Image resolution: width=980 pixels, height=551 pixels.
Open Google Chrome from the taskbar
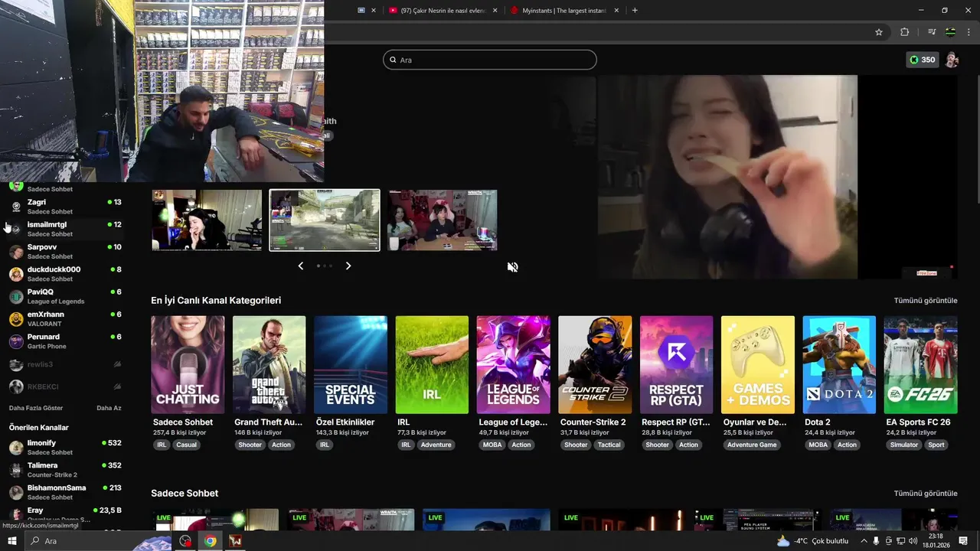[x=210, y=541]
